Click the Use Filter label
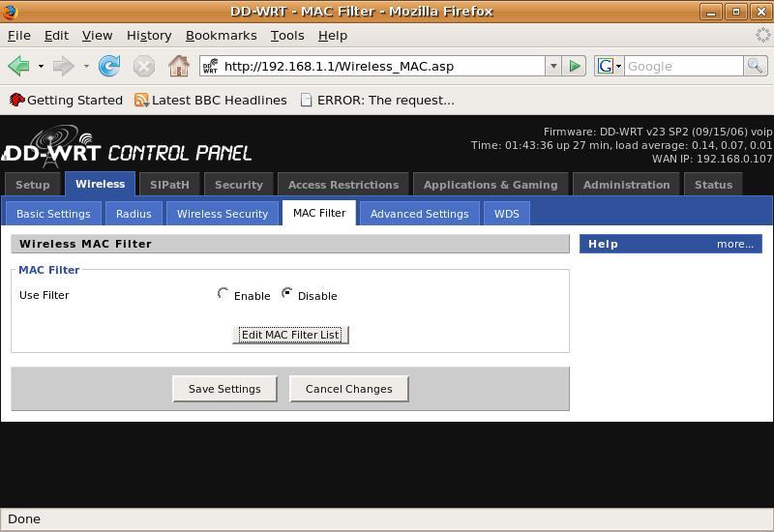This screenshot has height=532, width=774. point(44,295)
